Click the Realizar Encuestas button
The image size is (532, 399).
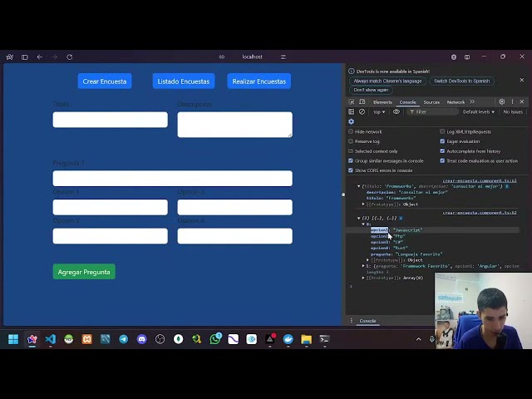coord(259,81)
